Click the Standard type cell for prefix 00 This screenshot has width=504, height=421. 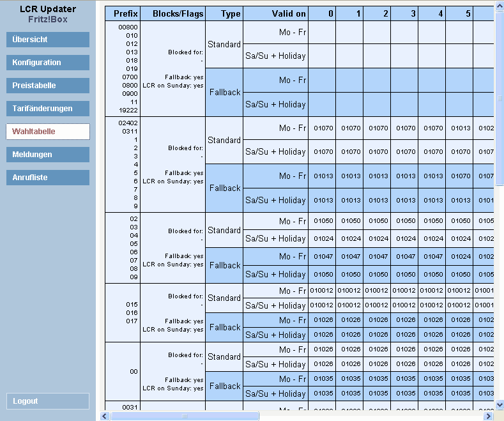pyautogui.click(x=224, y=357)
